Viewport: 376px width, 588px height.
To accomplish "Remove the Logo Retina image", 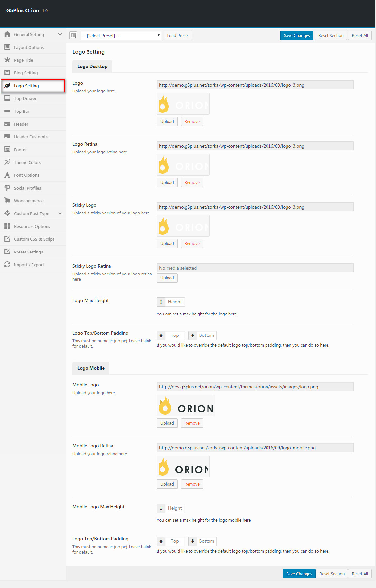I will (x=192, y=182).
